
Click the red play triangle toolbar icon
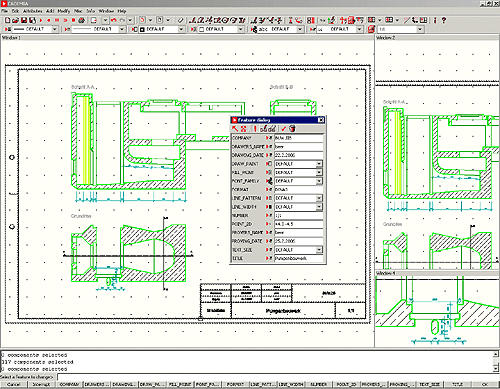click(41, 20)
